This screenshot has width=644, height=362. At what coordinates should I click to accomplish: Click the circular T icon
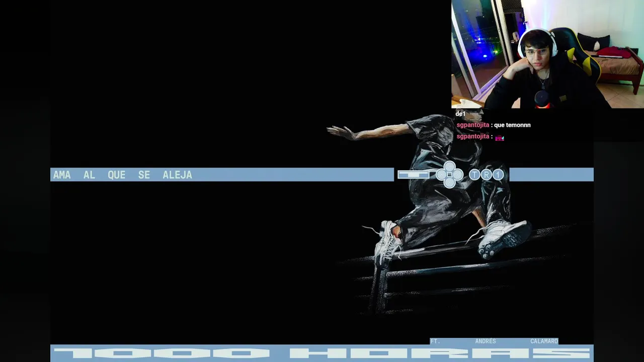(474, 174)
